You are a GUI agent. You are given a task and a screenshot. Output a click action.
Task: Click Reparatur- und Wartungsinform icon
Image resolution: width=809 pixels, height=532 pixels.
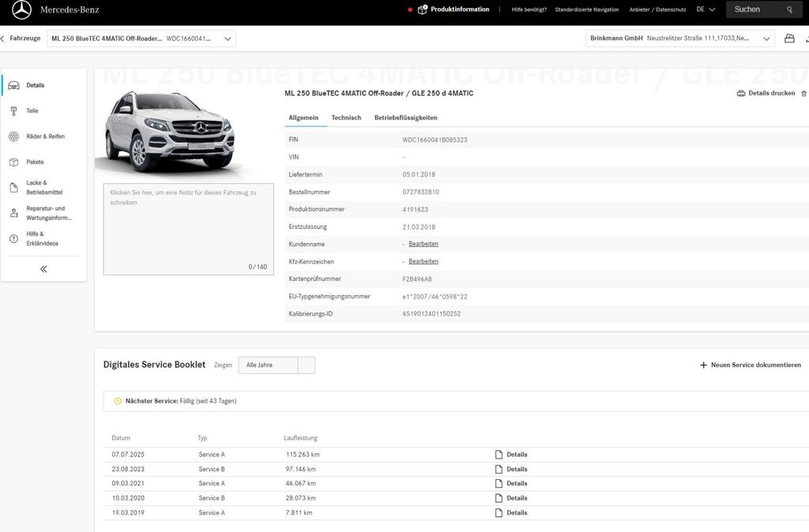click(14, 213)
